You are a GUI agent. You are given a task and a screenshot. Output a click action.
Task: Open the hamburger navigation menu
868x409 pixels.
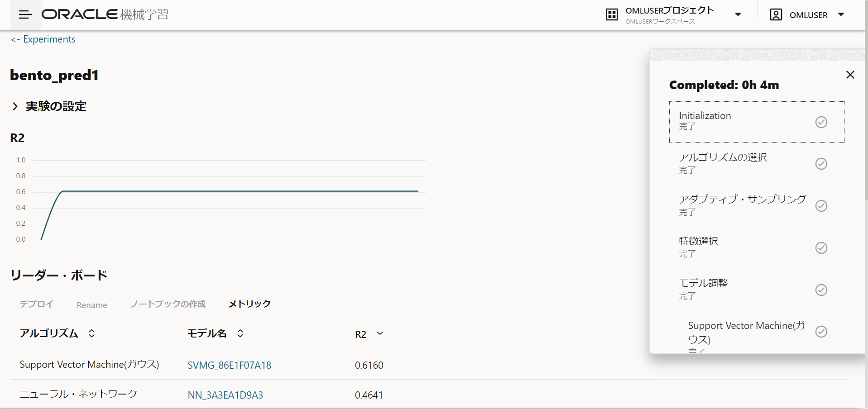coord(25,15)
